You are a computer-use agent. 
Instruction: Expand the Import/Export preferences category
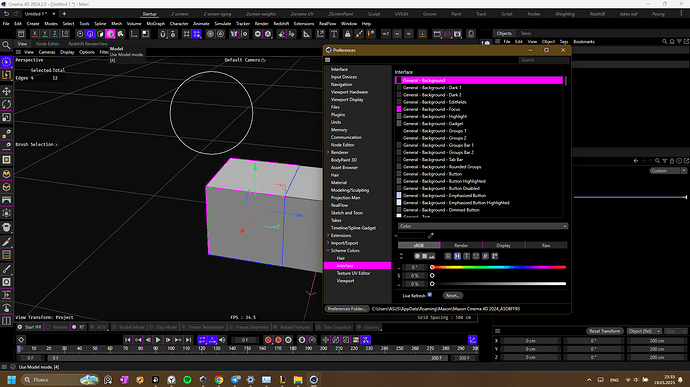pos(328,243)
